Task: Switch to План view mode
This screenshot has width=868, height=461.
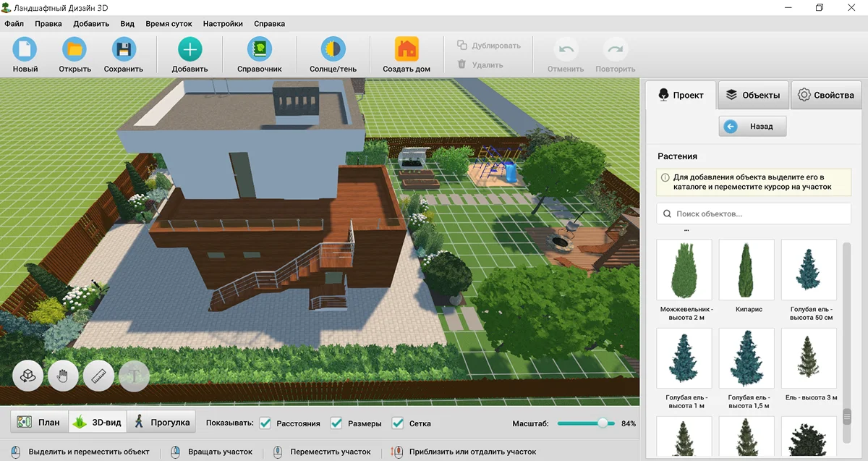Action: 39,423
